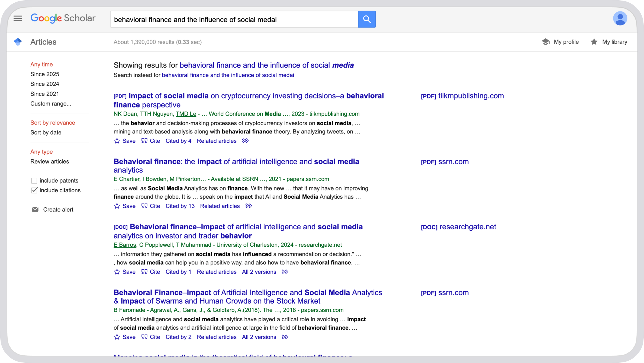Search instead for the original misspelled query

(x=228, y=75)
